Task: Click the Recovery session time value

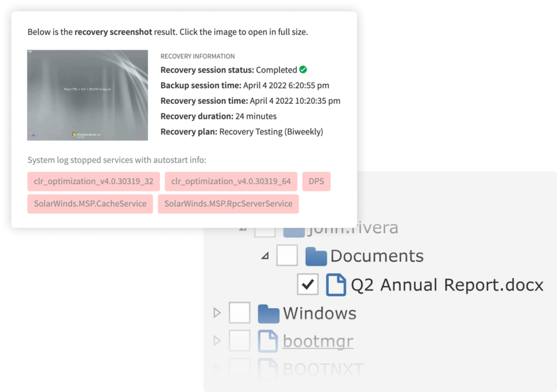Action: (295, 101)
